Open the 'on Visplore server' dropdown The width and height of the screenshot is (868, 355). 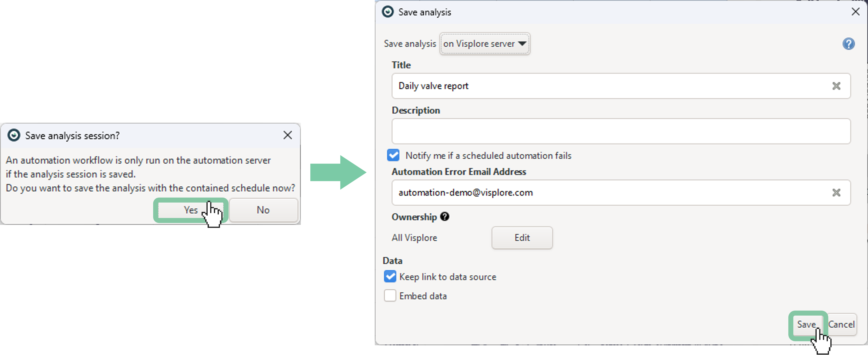[x=485, y=44]
